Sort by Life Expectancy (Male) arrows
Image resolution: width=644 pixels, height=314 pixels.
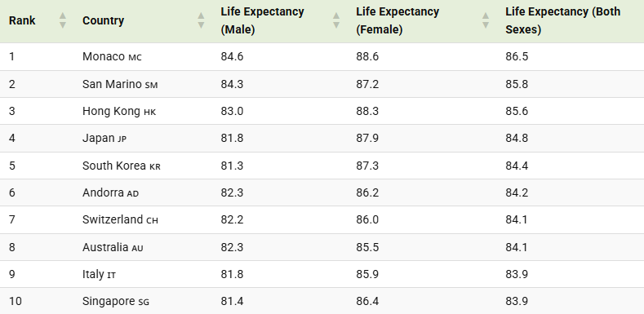coord(336,20)
